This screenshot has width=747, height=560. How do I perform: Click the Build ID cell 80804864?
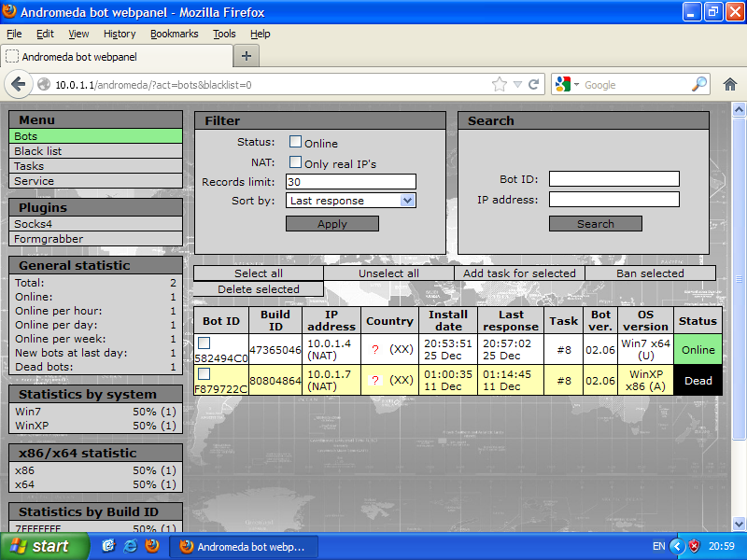[x=275, y=381]
